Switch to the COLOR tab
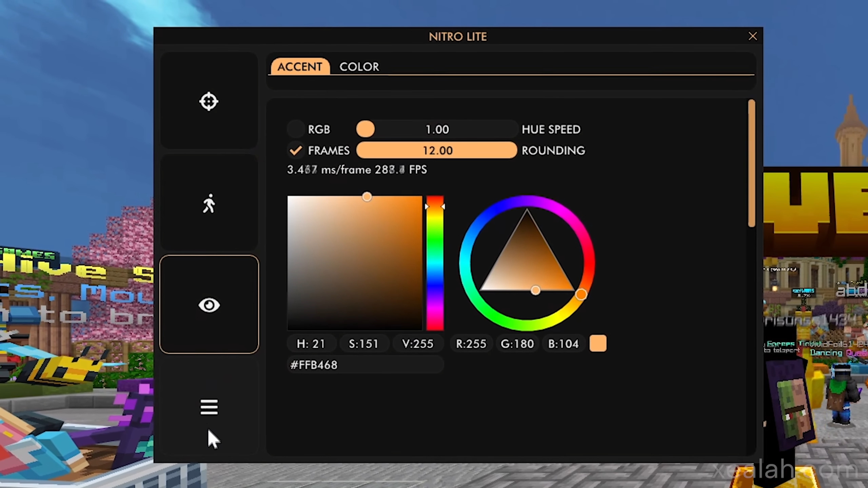868x488 pixels. click(359, 67)
